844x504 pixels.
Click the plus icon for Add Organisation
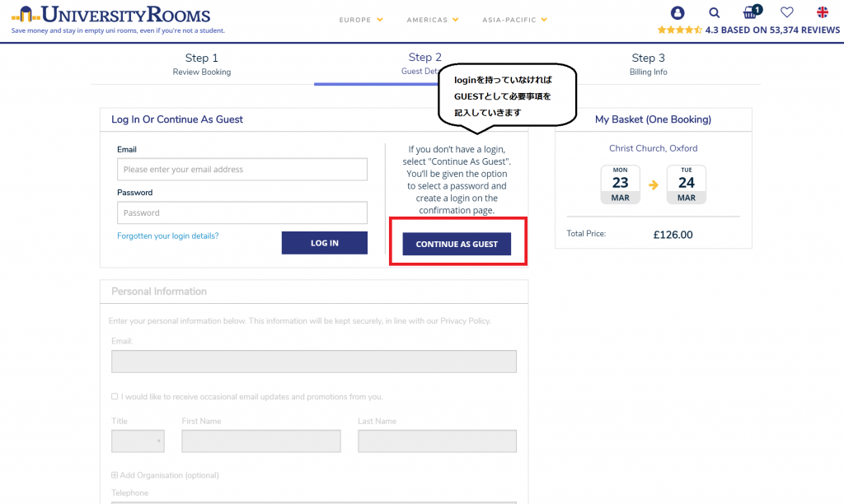pos(115,475)
